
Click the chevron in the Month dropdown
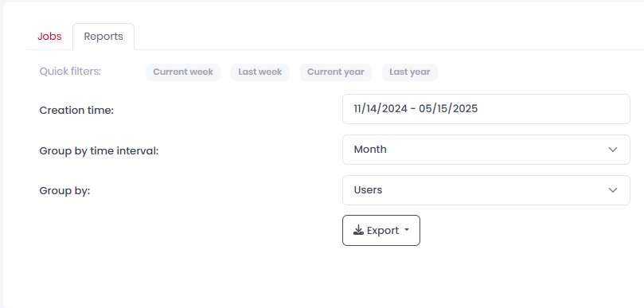[x=613, y=150]
